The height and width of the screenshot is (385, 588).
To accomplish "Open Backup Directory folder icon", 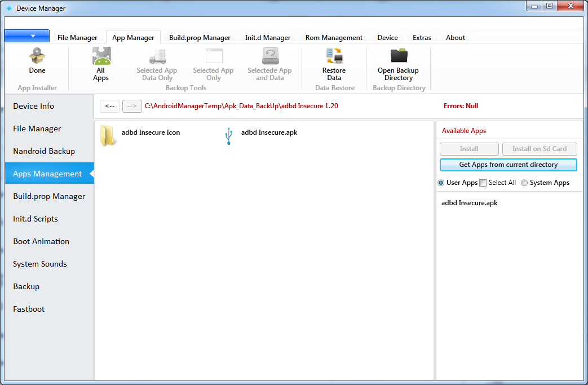I will [x=398, y=56].
